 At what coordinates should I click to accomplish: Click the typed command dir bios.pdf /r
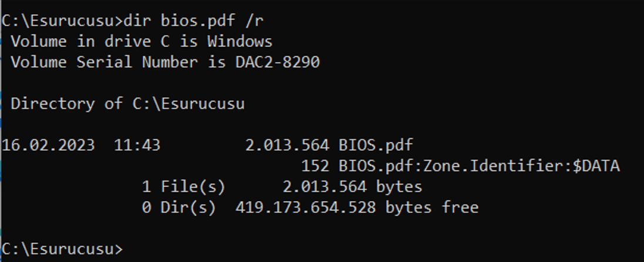[193, 21]
